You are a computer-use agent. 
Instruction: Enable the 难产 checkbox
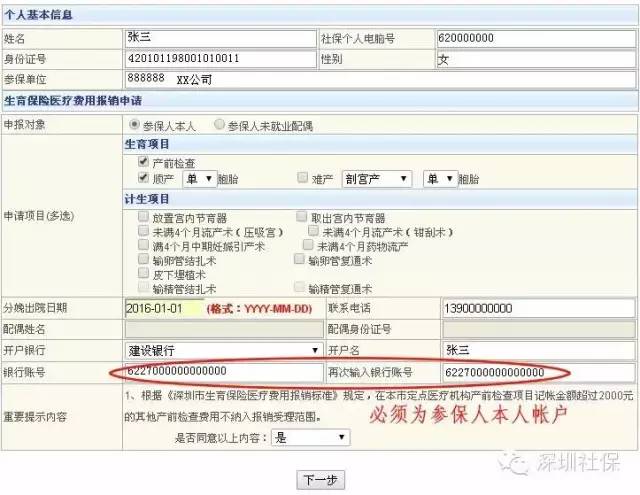303,178
